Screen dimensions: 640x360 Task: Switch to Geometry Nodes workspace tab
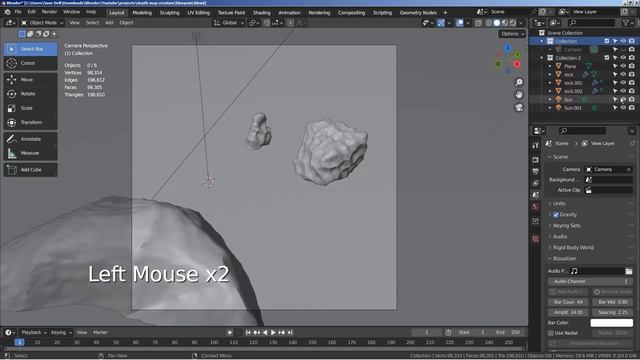[418, 13]
